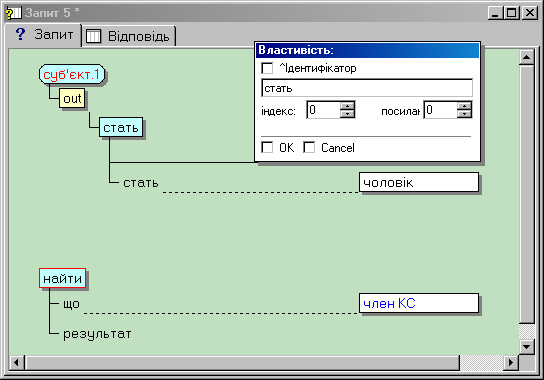Click the що property label
The width and height of the screenshot is (544, 380).
[x=71, y=304]
